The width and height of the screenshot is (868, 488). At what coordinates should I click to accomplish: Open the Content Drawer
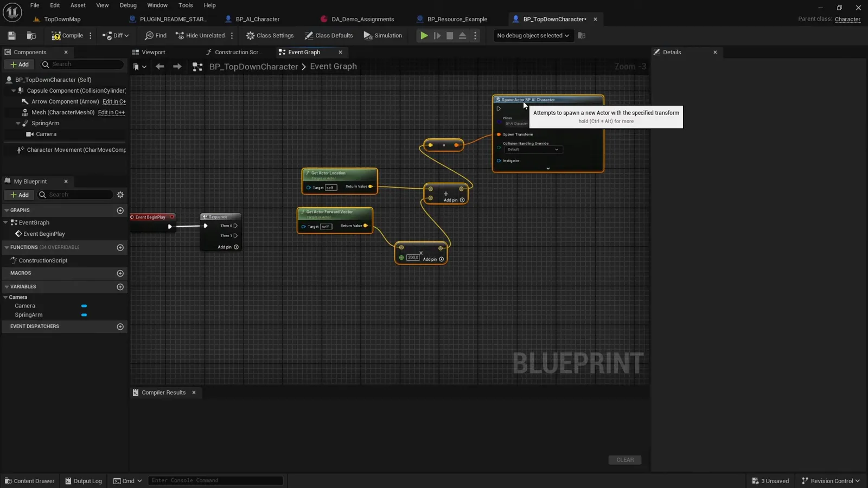click(x=29, y=481)
